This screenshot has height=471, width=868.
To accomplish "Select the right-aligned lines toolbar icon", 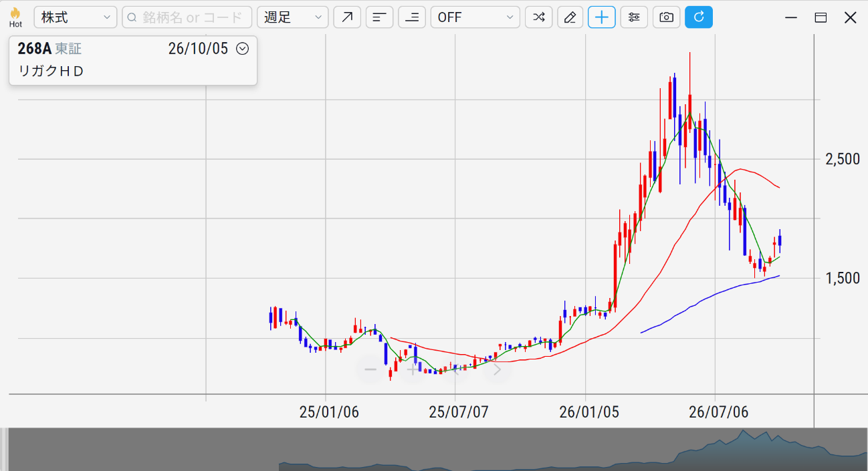I will [412, 17].
